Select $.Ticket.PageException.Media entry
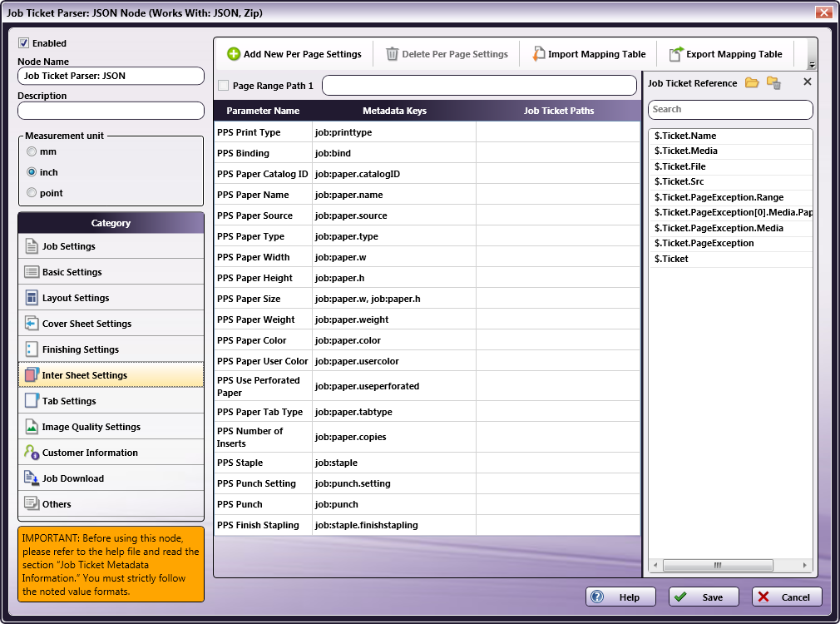The height and width of the screenshot is (624, 840). click(730, 228)
